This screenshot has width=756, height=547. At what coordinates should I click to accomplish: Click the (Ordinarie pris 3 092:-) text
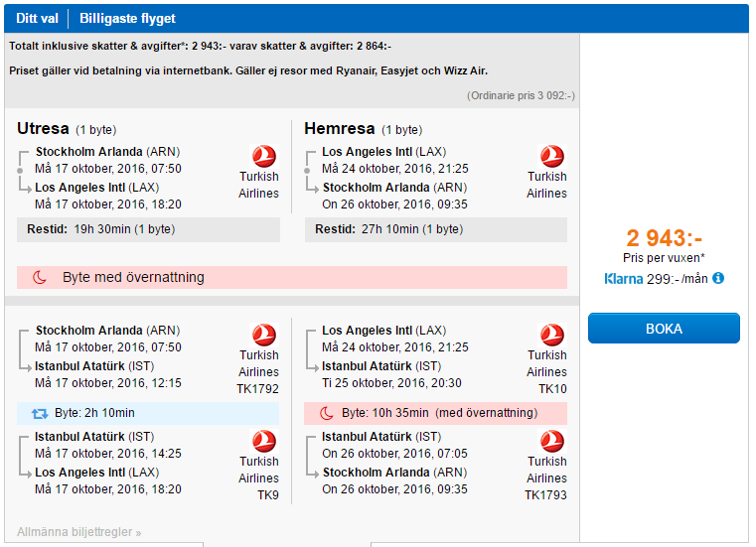[521, 95]
